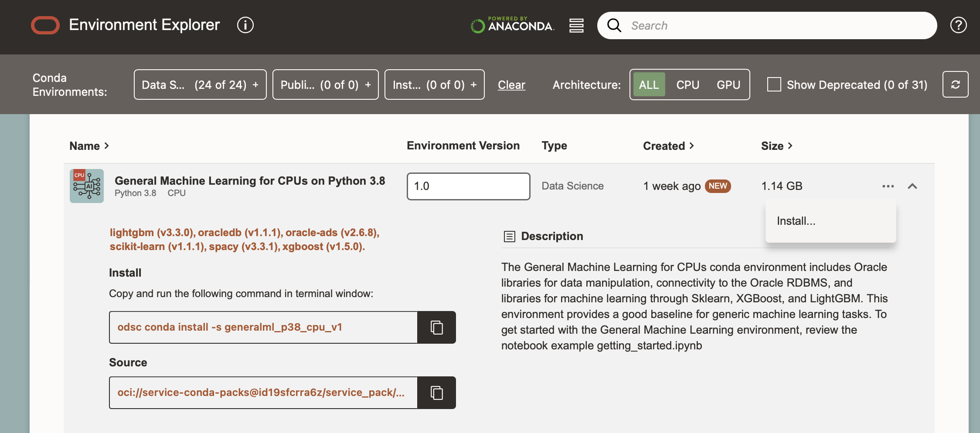Select the GPU architecture filter
This screenshot has height=433, width=980.
coord(728,85)
